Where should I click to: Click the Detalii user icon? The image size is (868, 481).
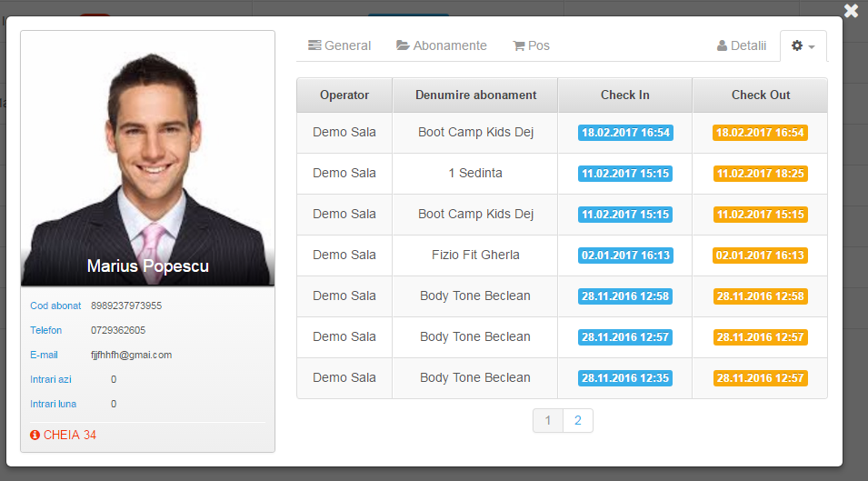point(722,45)
